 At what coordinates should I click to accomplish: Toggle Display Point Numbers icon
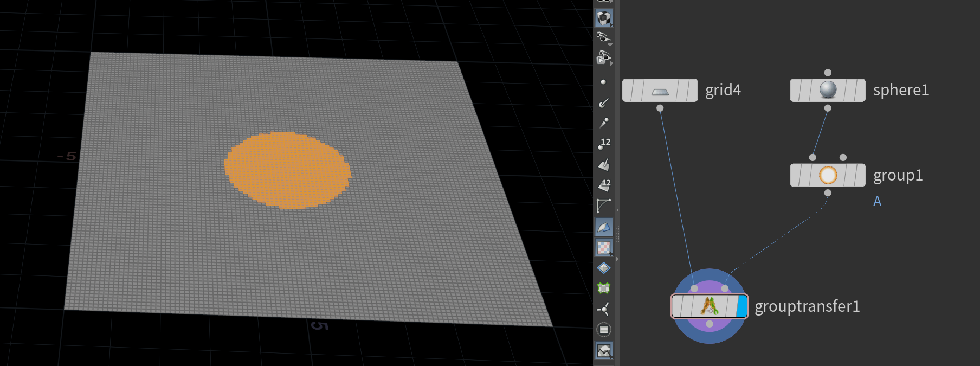coord(604,144)
